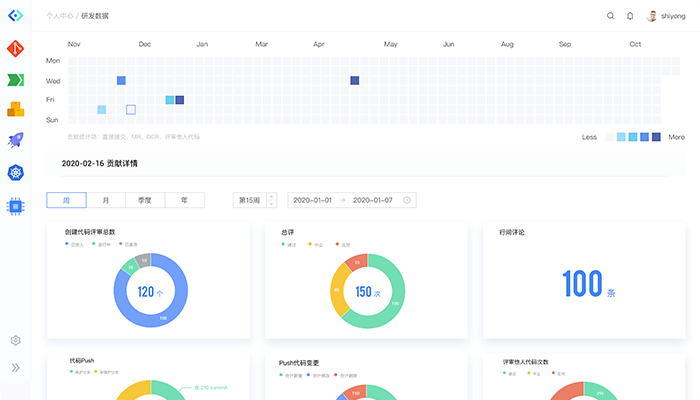This screenshot has height=400, width=700.
Task: Click the search magnifier in top bar
Action: point(611,16)
